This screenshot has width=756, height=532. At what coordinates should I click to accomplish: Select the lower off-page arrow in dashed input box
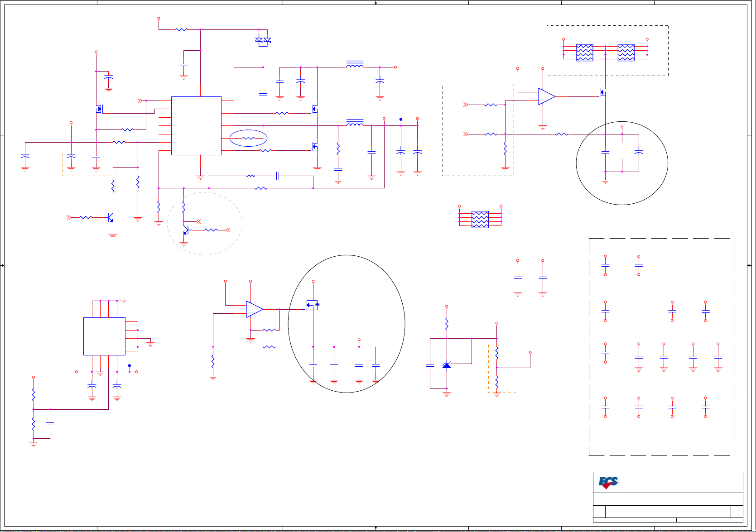[x=465, y=134]
